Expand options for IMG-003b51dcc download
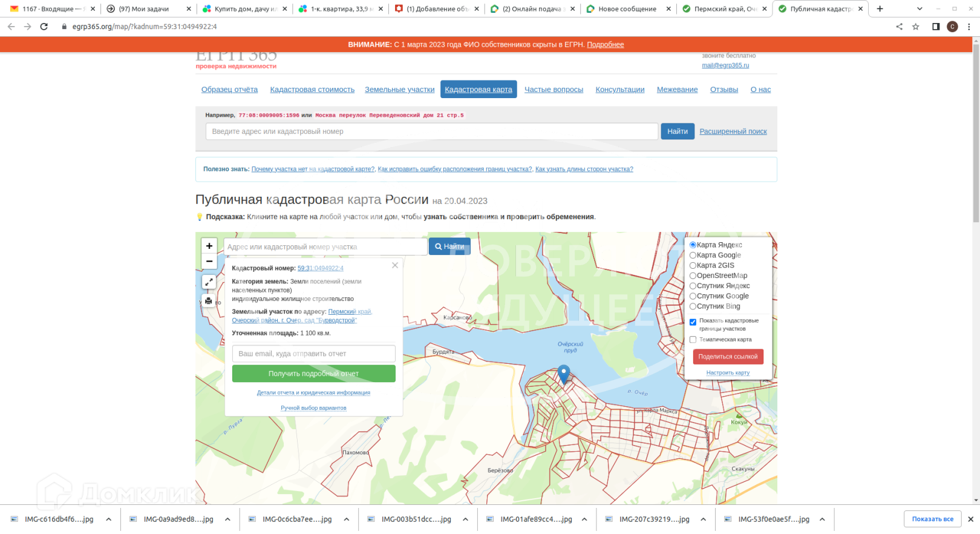Viewport: 980px width, 534px height. click(465, 519)
